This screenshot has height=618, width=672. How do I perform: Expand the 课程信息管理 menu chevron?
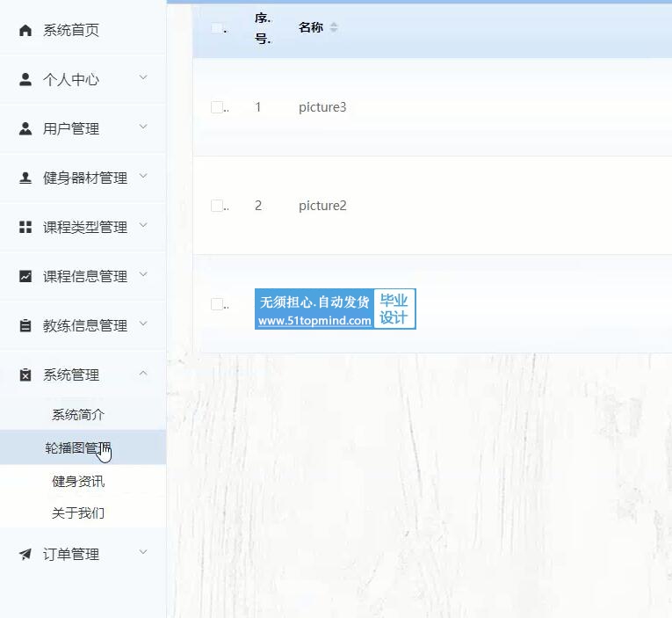click(x=143, y=274)
